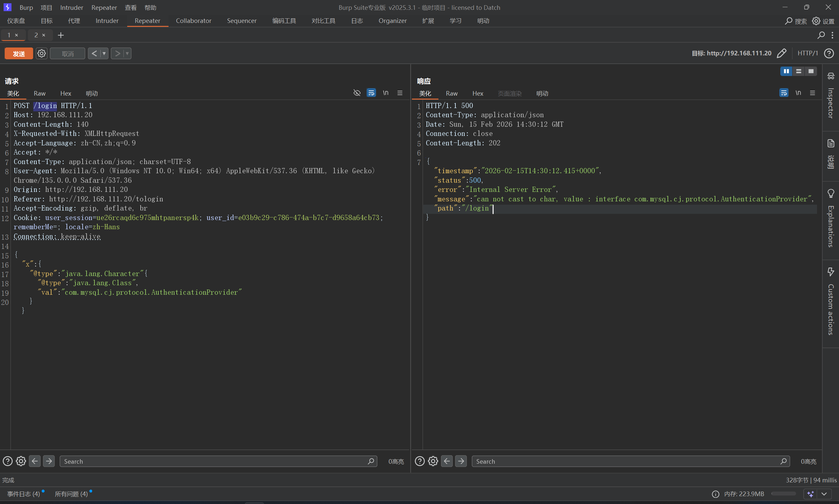Click the orange 发送 send button
The image size is (839, 504).
tap(19, 53)
